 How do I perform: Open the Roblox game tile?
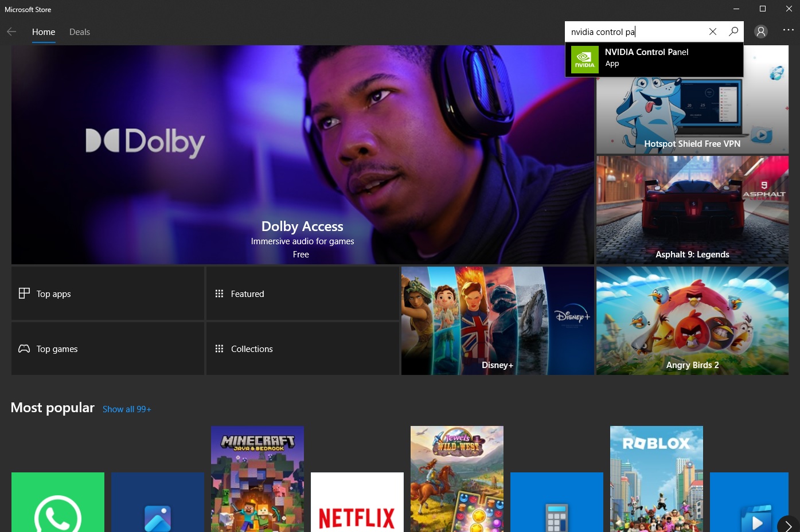[657, 479]
